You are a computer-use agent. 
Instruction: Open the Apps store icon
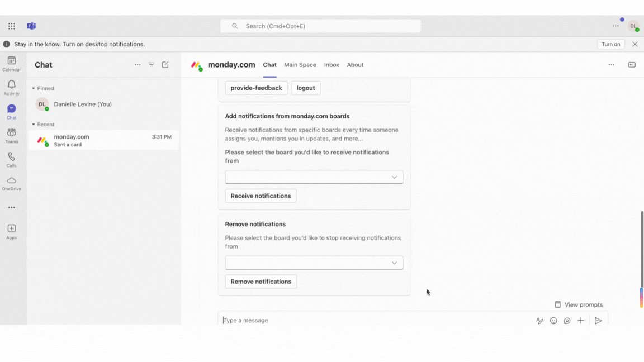click(x=12, y=231)
